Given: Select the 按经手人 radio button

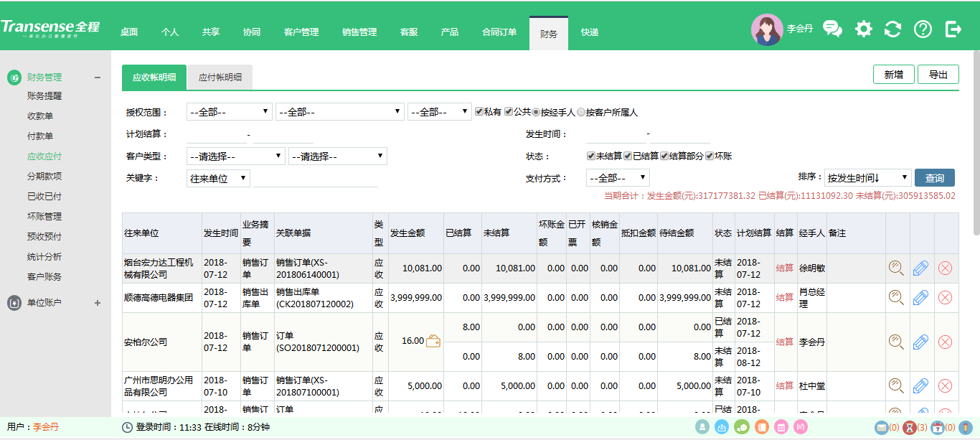Looking at the screenshot, I should [536, 112].
